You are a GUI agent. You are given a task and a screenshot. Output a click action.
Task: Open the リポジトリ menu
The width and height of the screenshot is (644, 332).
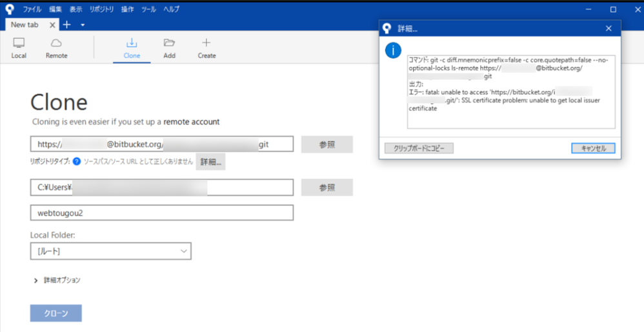coord(101,9)
